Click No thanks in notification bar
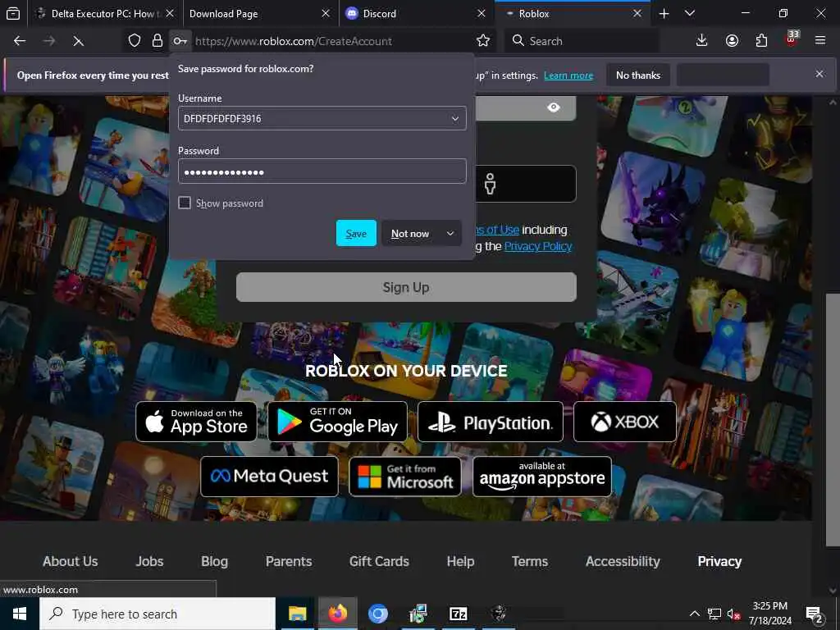Screen dimensions: 840x630 click(x=638, y=75)
